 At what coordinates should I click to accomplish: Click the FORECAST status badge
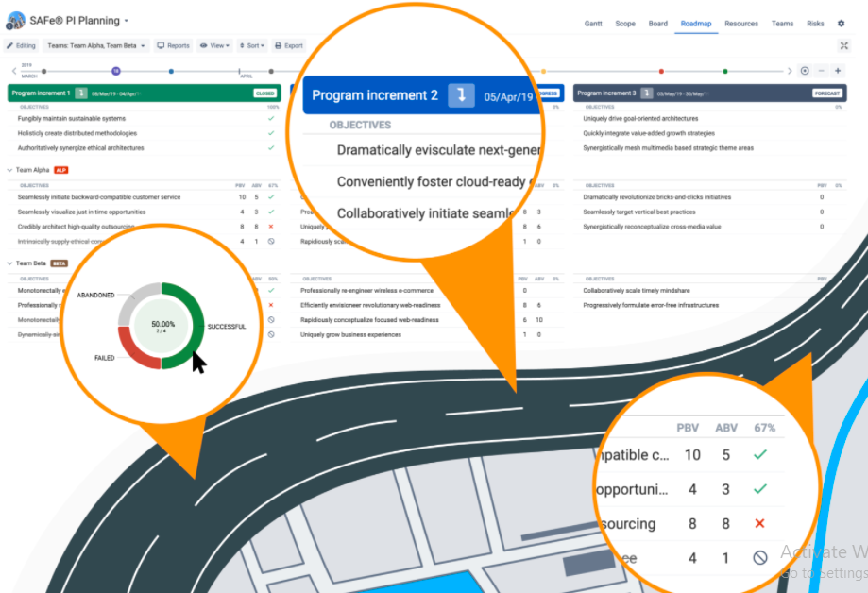[827, 93]
